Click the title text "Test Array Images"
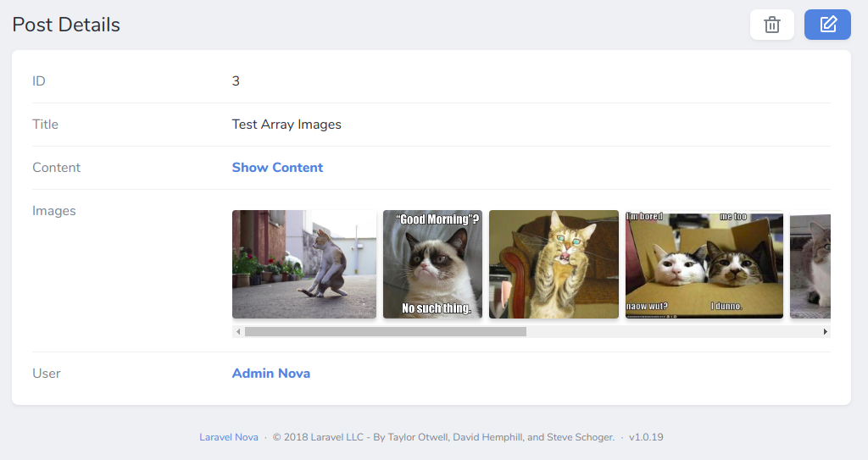The width and height of the screenshot is (868, 460). point(287,125)
